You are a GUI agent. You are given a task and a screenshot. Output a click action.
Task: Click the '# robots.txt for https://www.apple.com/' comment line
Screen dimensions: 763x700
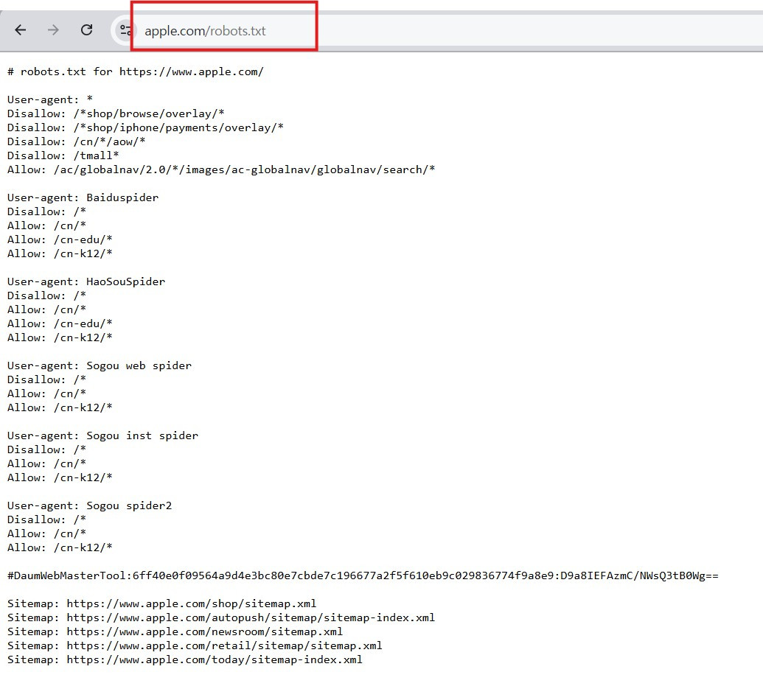coord(136,72)
